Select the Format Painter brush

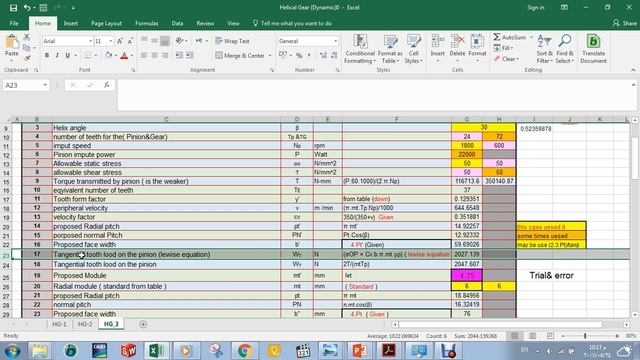pyautogui.click(x=27, y=58)
